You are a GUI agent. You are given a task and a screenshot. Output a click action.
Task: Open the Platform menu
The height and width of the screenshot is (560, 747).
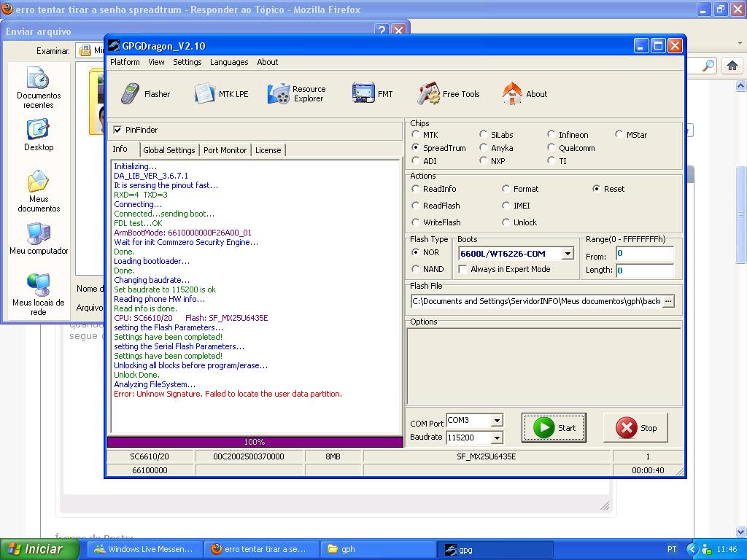point(125,62)
